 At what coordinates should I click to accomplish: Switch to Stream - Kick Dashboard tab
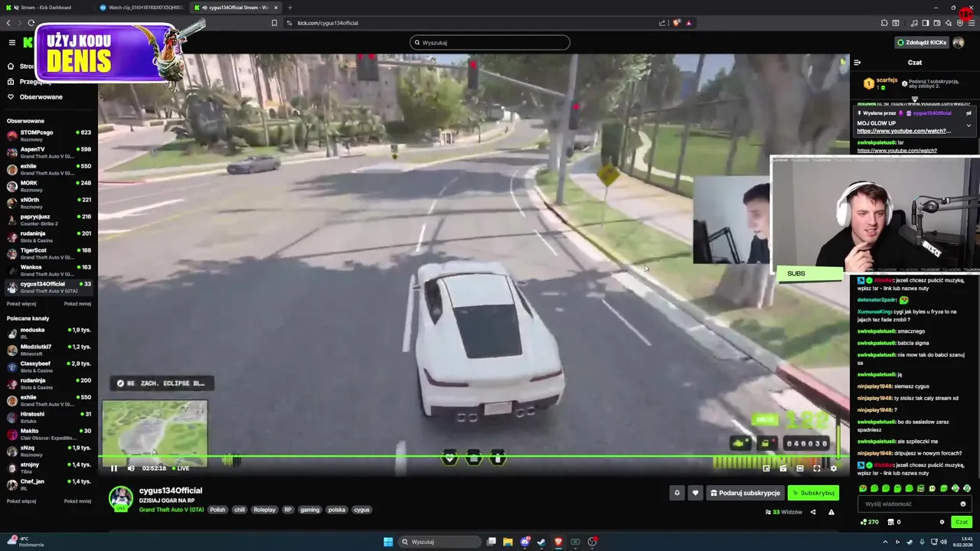(x=46, y=8)
